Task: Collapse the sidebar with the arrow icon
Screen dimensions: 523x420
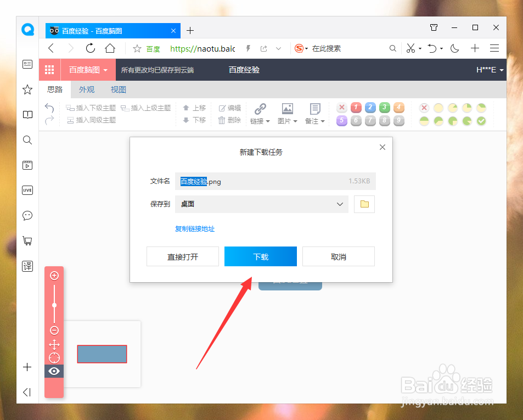Action: coord(27,393)
